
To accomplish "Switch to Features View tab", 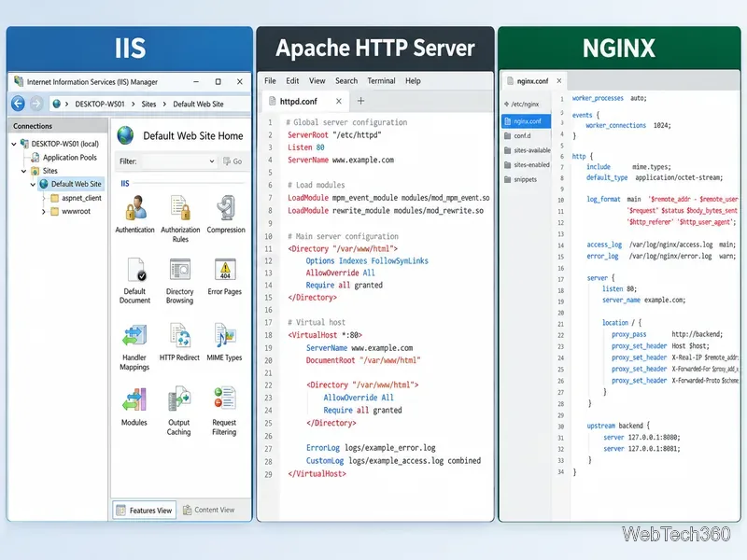I will pyautogui.click(x=145, y=510).
